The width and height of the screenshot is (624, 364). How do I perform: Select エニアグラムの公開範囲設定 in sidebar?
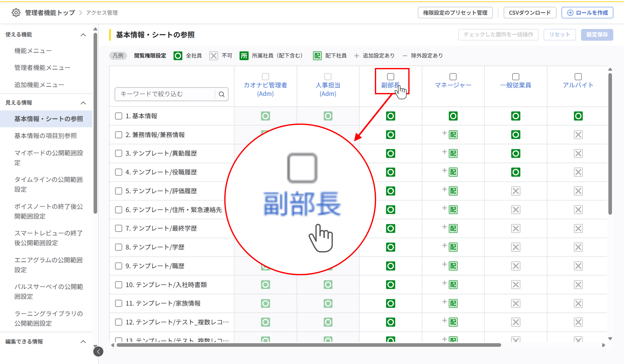pos(49,265)
